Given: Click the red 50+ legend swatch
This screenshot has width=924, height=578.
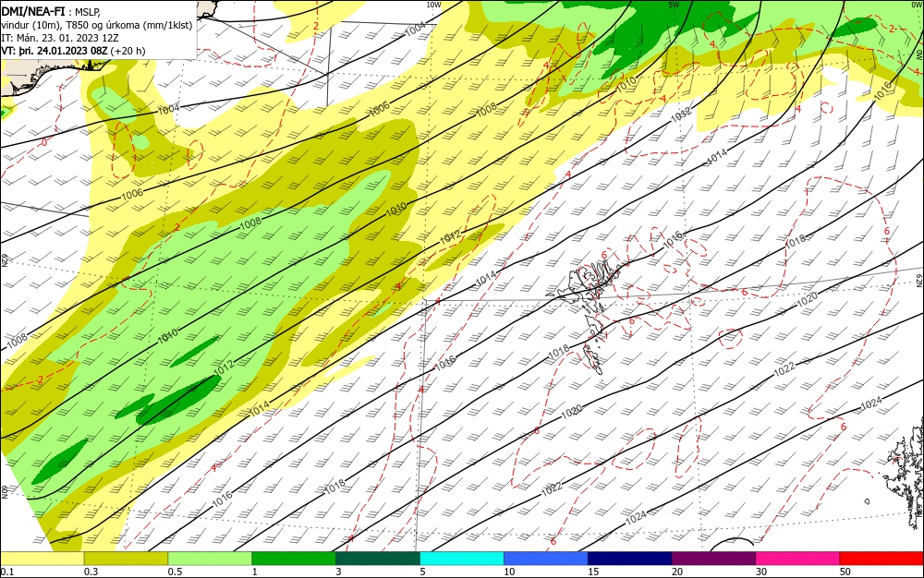Looking at the screenshot, I should (x=881, y=559).
